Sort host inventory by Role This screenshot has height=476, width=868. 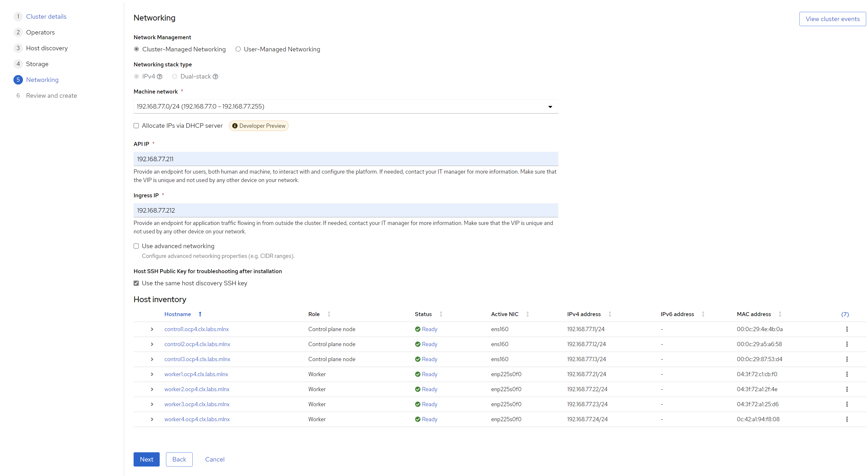[329, 314]
